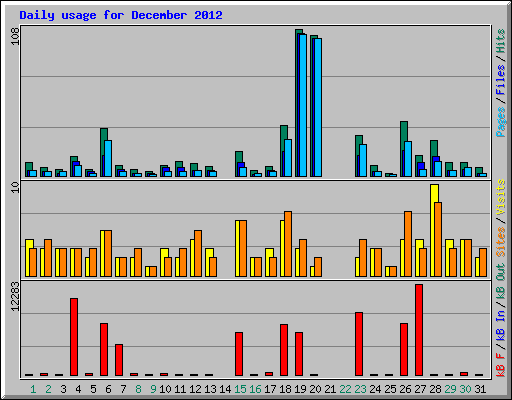Click the green day label 16
Image resolution: width=512 pixels, height=400 pixels.
tap(255, 389)
